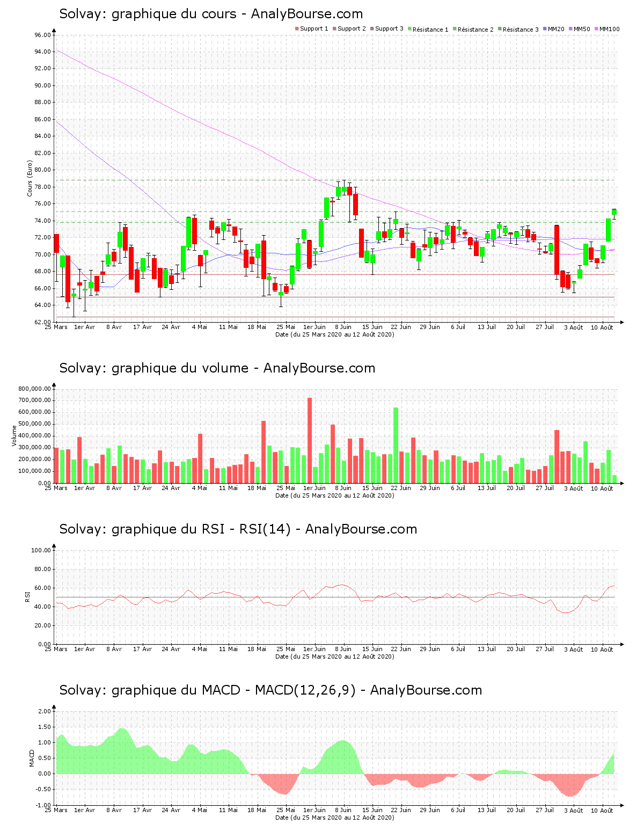Screen dimensions: 644x832
Task: Click the 800,000.00 volume axis value
Action: coord(34,389)
